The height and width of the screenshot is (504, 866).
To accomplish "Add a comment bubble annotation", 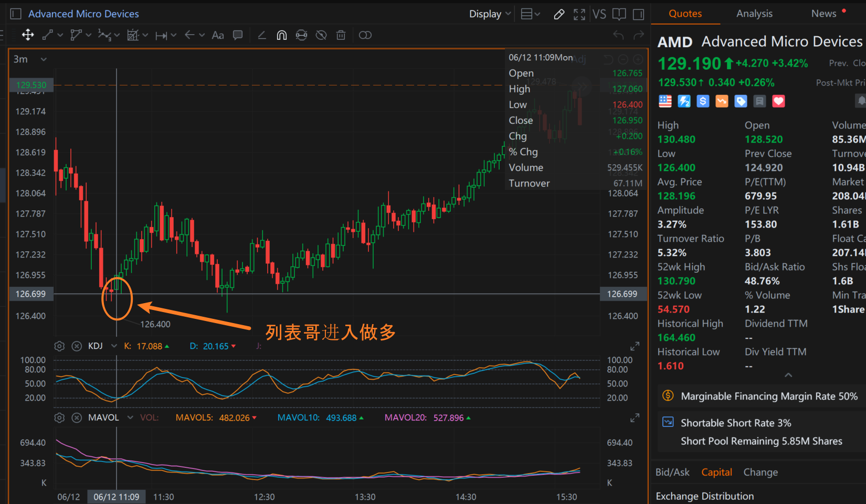I will click(238, 35).
